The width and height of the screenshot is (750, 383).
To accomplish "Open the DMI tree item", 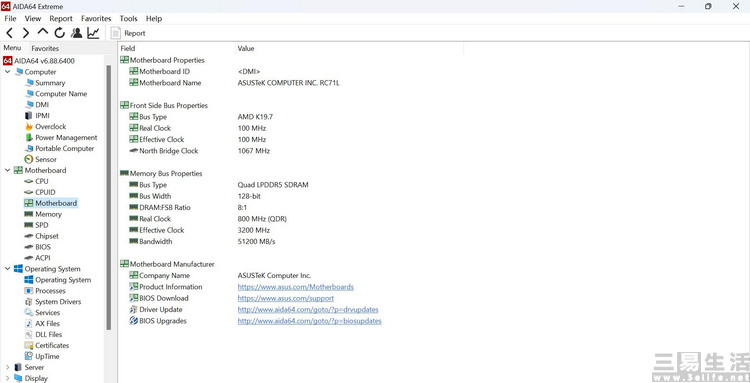I will (37, 105).
